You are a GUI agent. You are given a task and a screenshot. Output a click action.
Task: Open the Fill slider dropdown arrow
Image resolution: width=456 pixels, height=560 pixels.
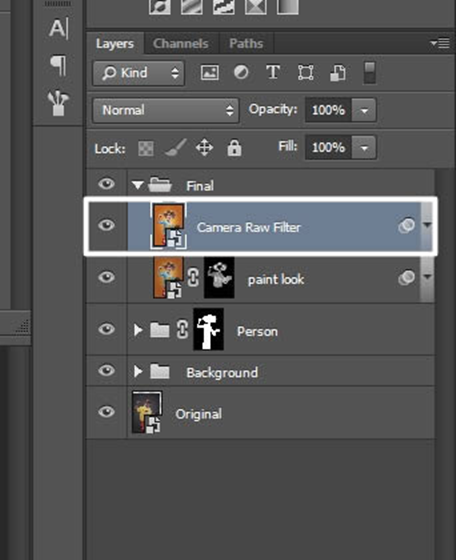364,148
